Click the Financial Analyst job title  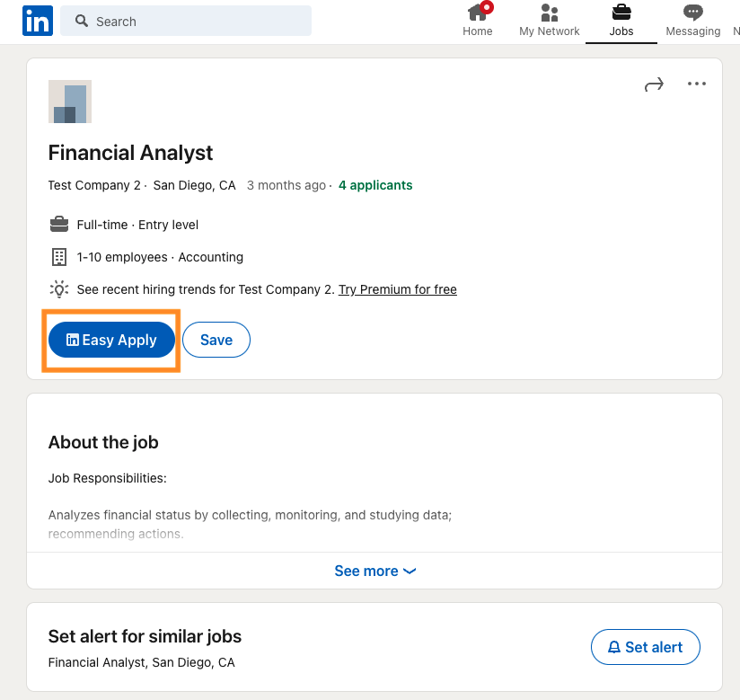pos(130,153)
